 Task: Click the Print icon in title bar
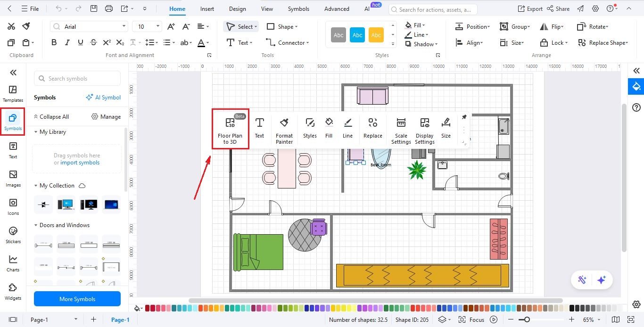(109, 8)
